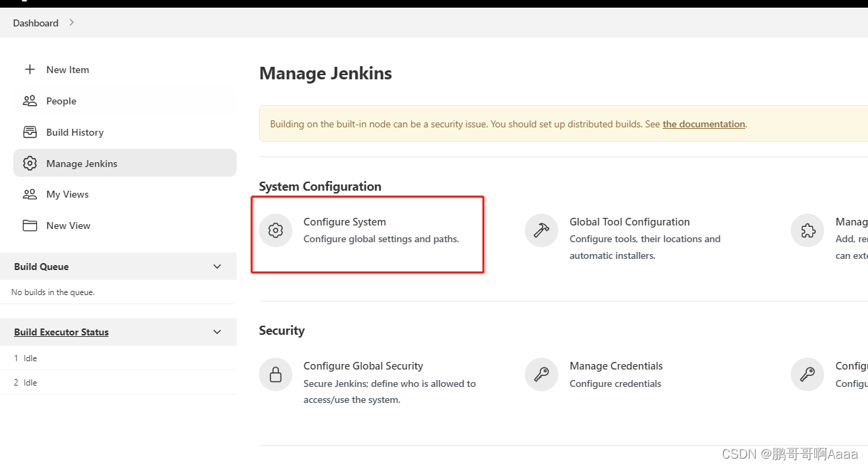
Task: Click 'Configure global settings and paths.' description
Action: (x=381, y=239)
